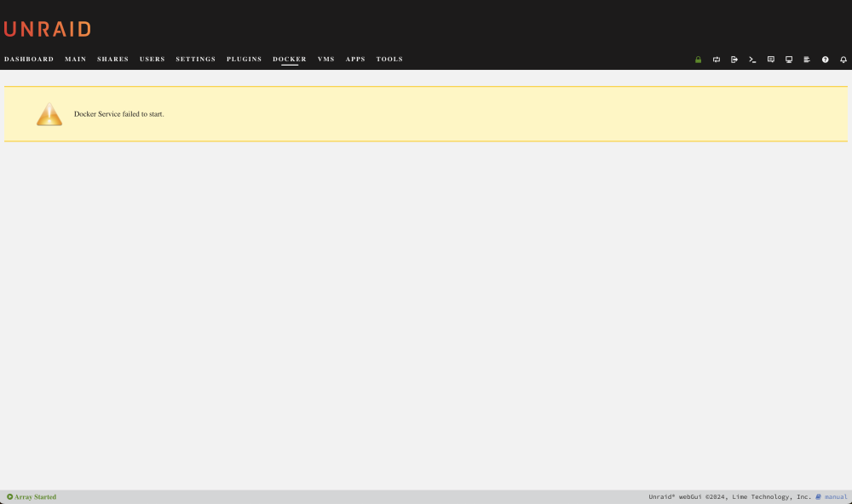Click the Unraid logo
This screenshot has width=852, height=504.
pyautogui.click(x=47, y=29)
